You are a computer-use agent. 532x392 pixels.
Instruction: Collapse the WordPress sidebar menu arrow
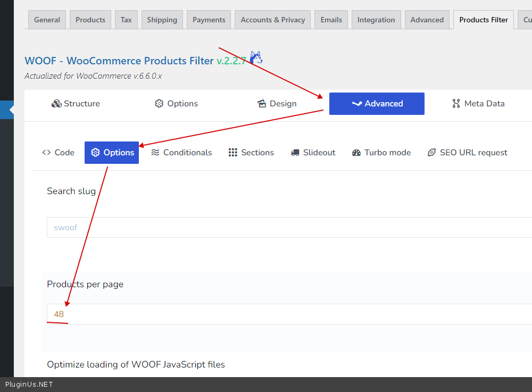click(x=11, y=110)
